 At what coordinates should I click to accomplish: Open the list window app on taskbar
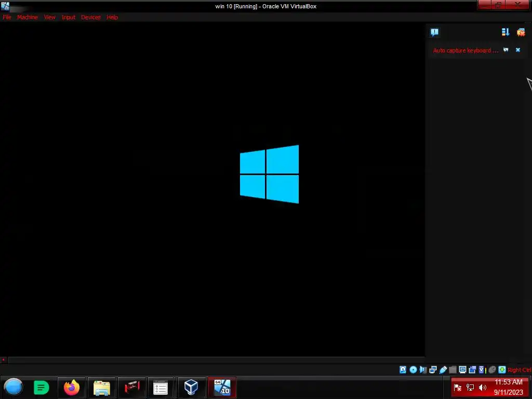point(161,388)
